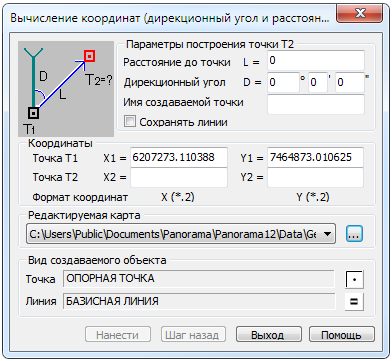Click the line symbol selector icon
Image resolution: width=392 pixels, height=361 pixels.
click(x=354, y=301)
